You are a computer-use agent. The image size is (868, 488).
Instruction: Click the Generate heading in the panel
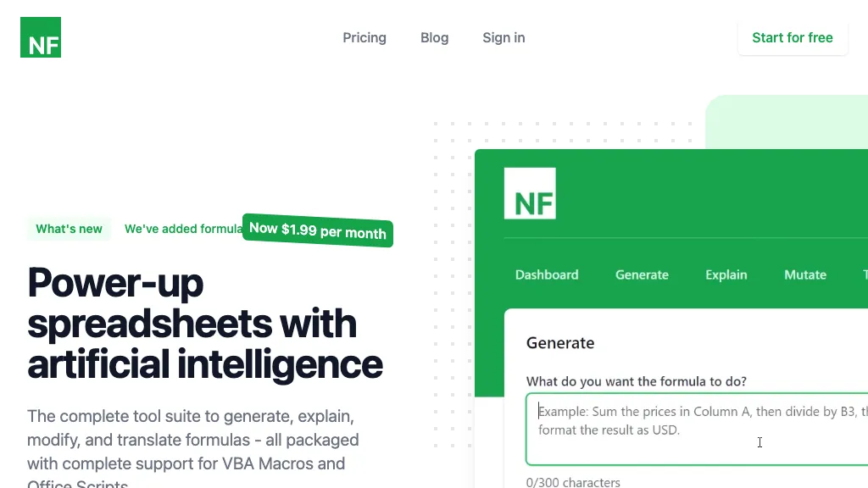tap(560, 342)
